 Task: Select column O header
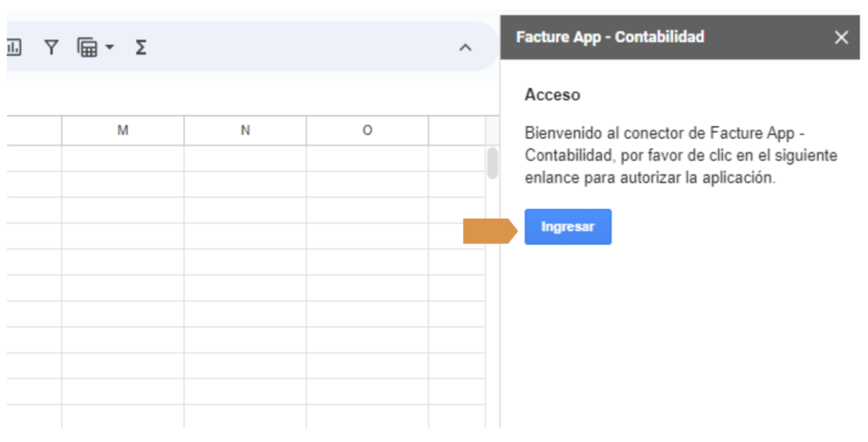click(367, 130)
